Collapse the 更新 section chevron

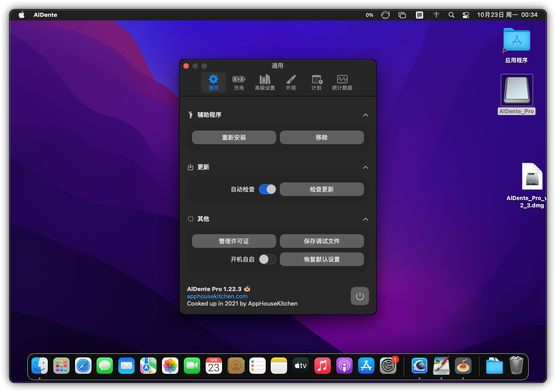click(x=365, y=167)
